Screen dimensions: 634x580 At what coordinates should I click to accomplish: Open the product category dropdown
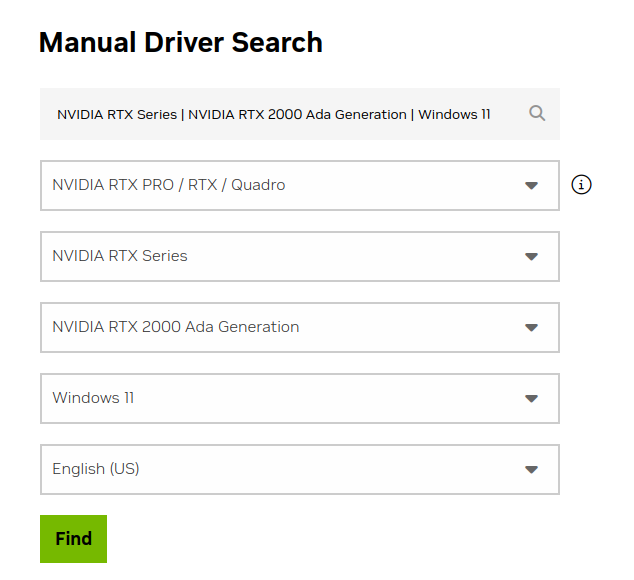pos(300,185)
